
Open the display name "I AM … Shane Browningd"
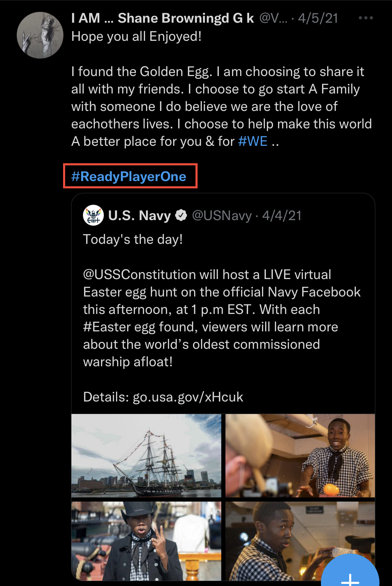[162, 18]
